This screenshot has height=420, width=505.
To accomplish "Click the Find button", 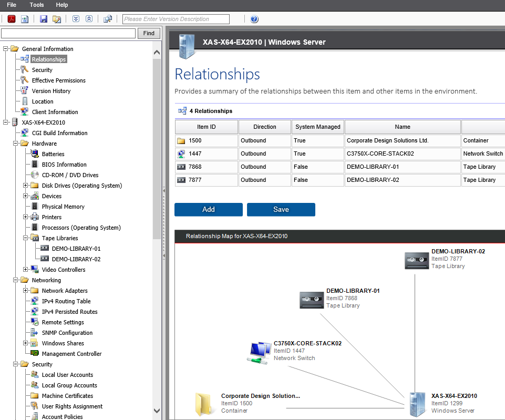I will (x=148, y=33).
